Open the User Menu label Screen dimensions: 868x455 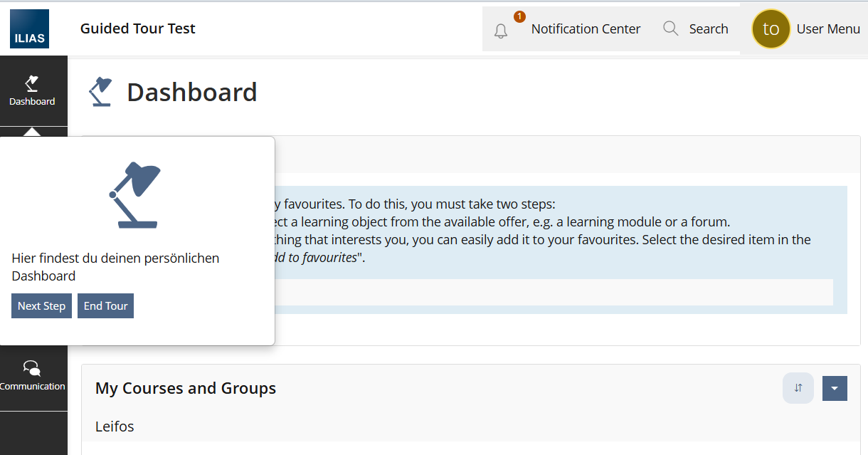coord(828,29)
